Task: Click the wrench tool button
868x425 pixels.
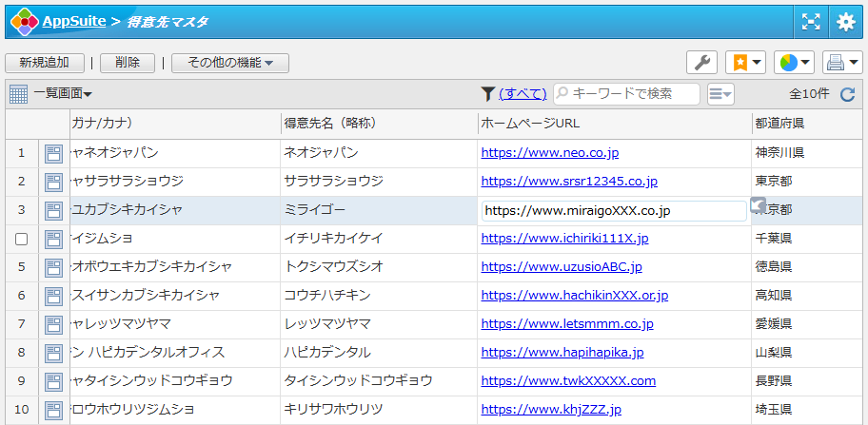Action: click(x=701, y=63)
